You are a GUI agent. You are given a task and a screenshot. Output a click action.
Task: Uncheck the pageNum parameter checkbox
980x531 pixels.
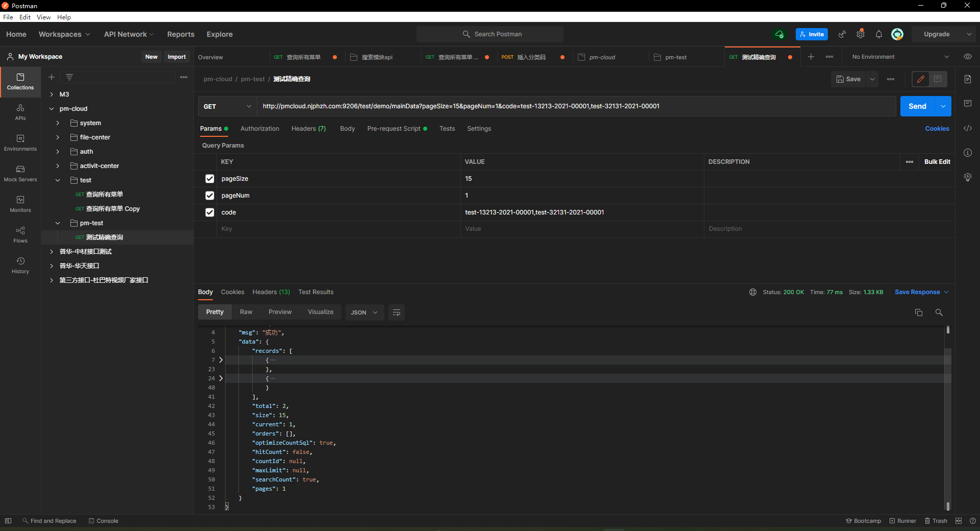click(210, 196)
